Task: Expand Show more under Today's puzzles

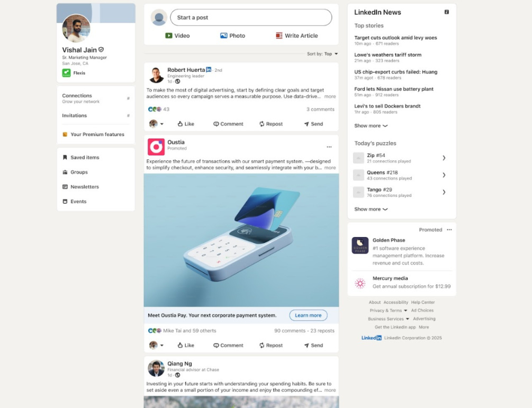Action: [371, 209]
